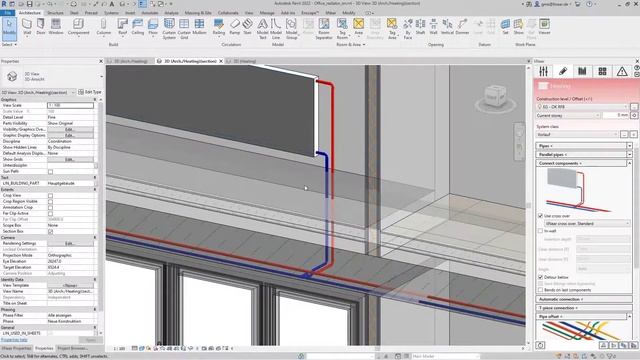Click Edit for Visibility/Graphics Overrides
The width and height of the screenshot is (640, 360).
(70, 129)
